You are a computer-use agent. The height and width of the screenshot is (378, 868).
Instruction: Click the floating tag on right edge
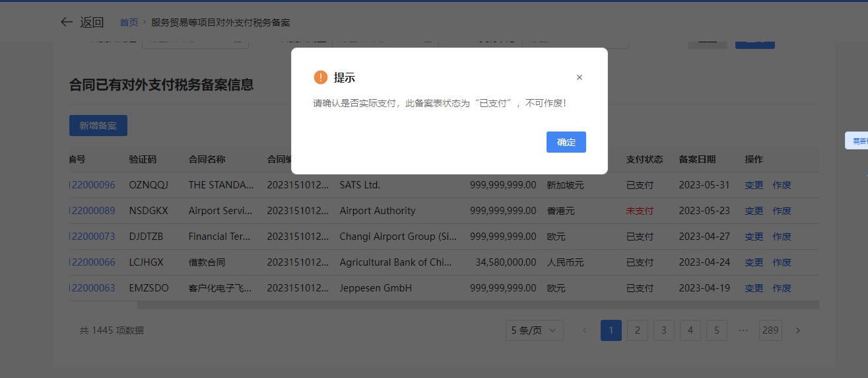coord(857,141)
